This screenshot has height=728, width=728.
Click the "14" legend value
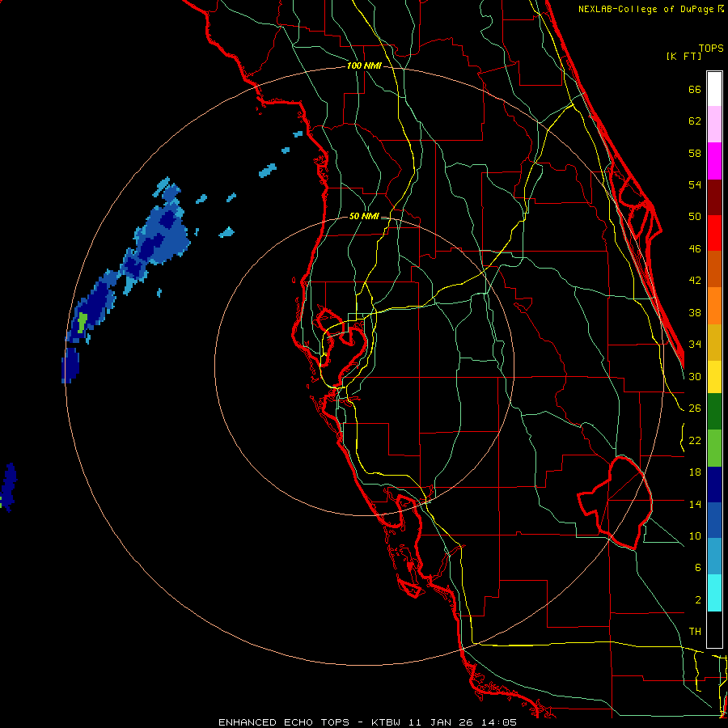pos(695,504)
